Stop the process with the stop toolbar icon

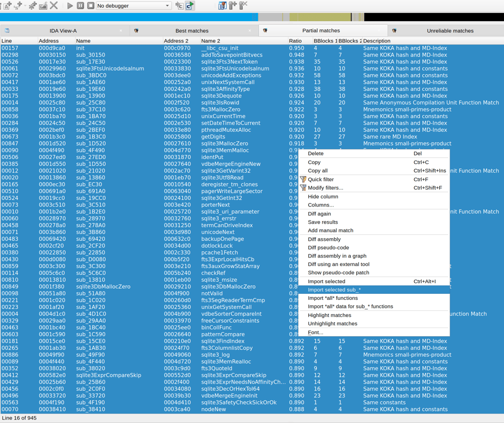coord(91,6)
